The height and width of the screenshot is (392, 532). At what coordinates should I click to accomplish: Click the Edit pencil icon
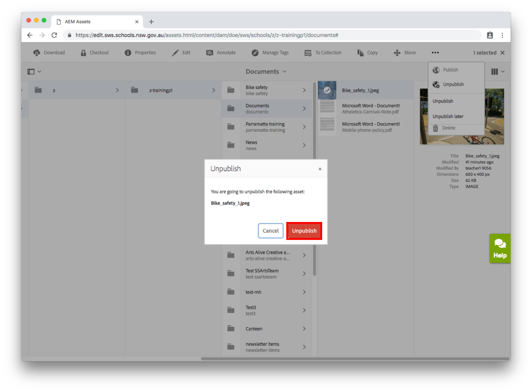coord(175,53)
